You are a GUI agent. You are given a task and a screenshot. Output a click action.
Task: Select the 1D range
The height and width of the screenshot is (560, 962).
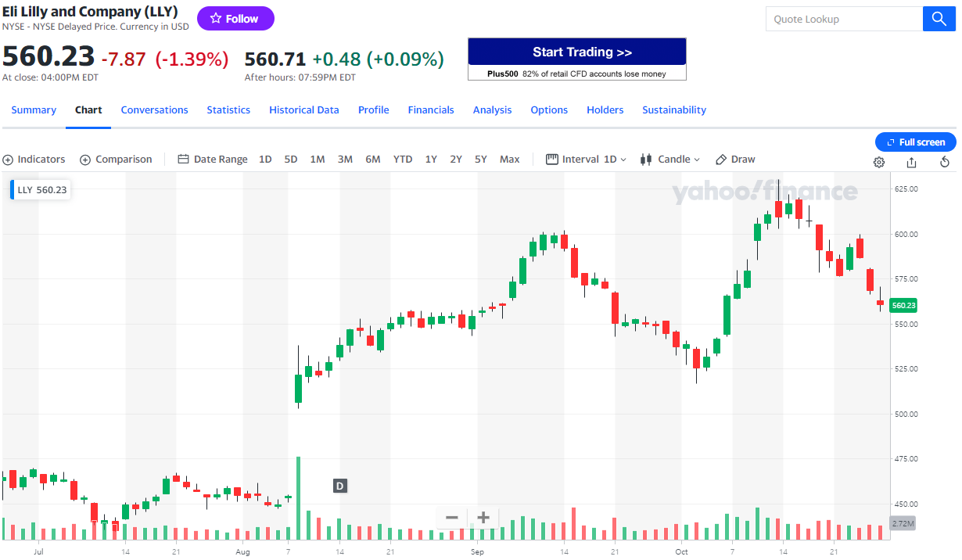pos(265,159)
